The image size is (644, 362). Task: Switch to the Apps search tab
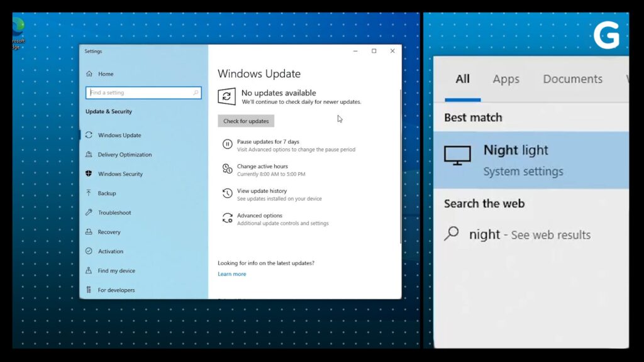click(506, 79)
